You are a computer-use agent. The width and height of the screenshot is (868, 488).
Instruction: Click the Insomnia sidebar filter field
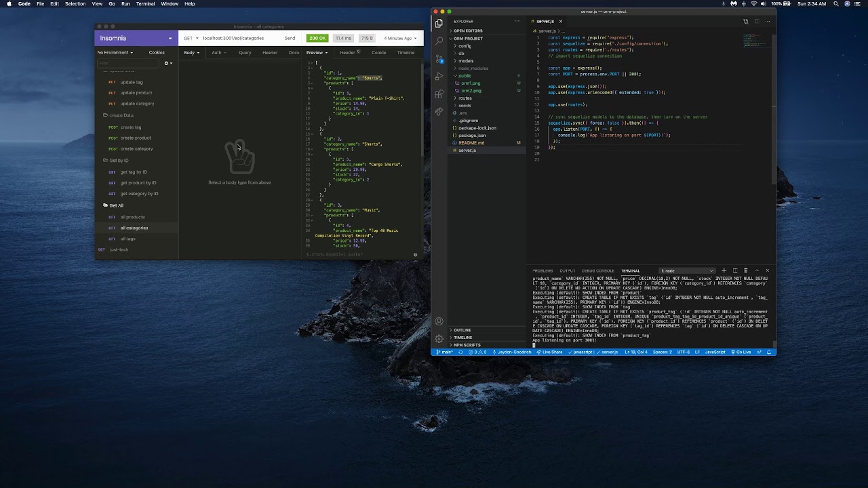pyautogui.click(x=128, y=63)
